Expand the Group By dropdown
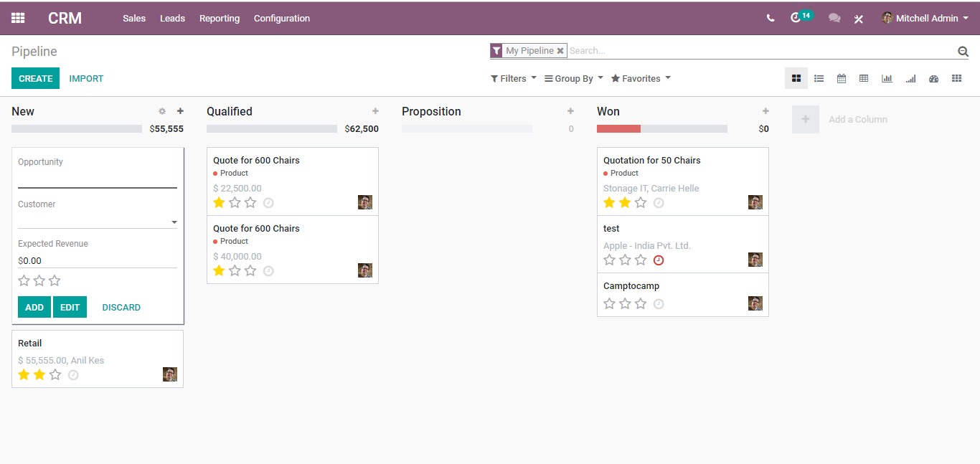The width and height of the screenshot is (980, 464). click(x=574, y=78)
